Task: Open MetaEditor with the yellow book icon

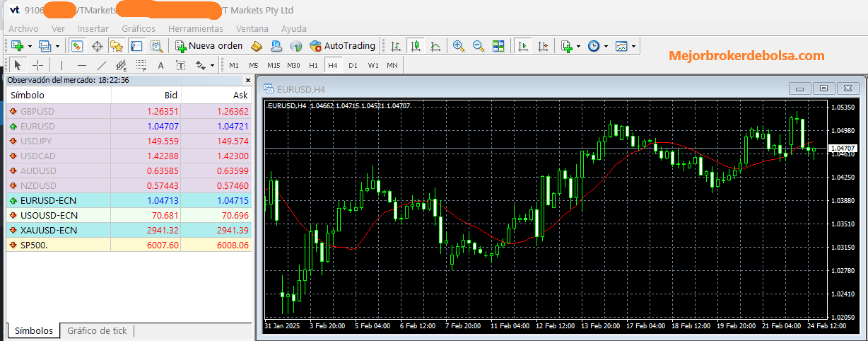Action: tap(257, 46)
